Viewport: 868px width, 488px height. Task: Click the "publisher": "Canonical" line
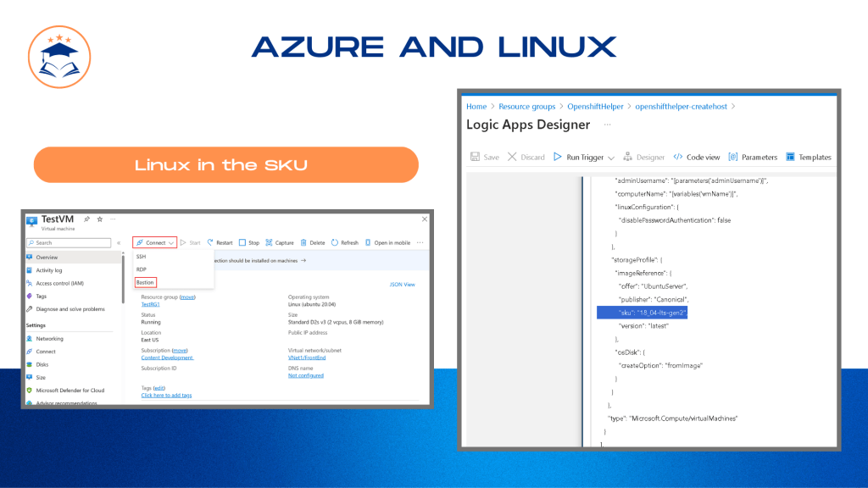[x=654, y=299]
